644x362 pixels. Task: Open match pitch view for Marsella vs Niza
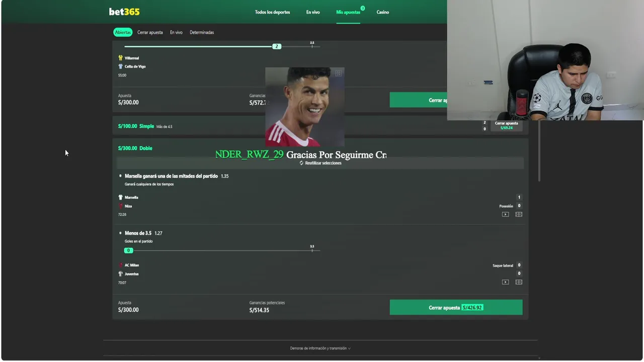519,214
